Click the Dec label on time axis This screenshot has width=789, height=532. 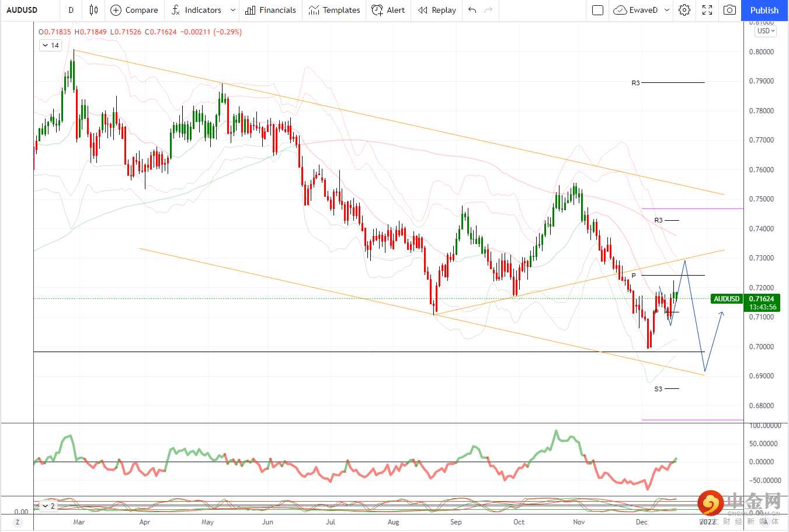pyautogui.click(x=642, y=522)
